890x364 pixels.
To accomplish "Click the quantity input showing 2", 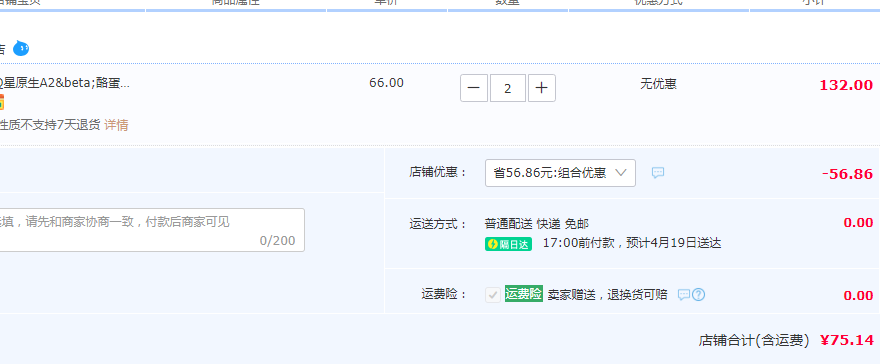I will click(507, 88).
